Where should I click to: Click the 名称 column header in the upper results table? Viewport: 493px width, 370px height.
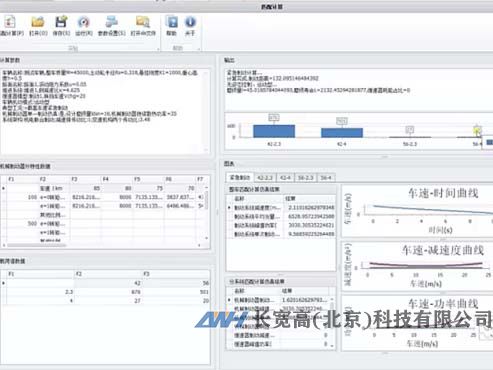click(258, 199)
